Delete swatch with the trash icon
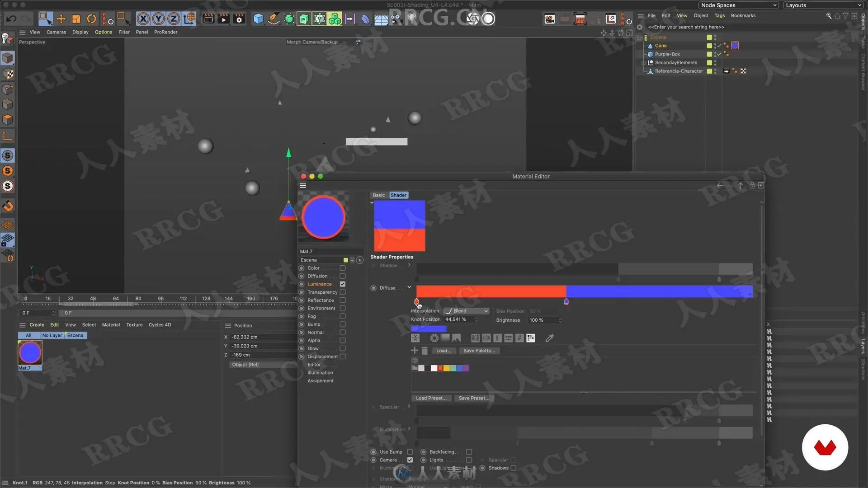The width and height of the screenshot is (868, 488). click(x=425, y=351)
